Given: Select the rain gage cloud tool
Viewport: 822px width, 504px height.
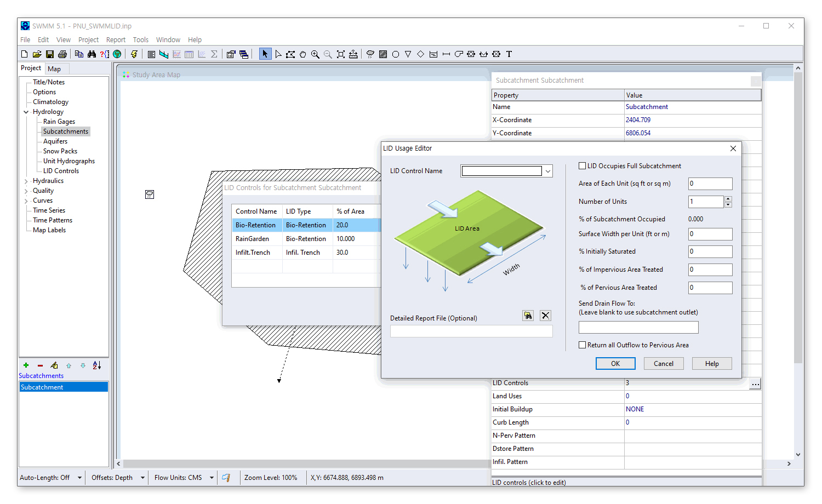Looking at the screenshot, I should [370, 54].
